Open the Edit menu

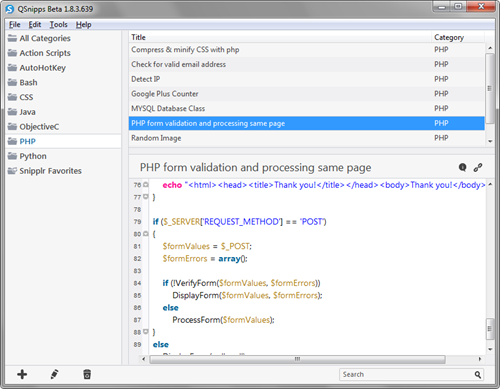tap(35, 24)
